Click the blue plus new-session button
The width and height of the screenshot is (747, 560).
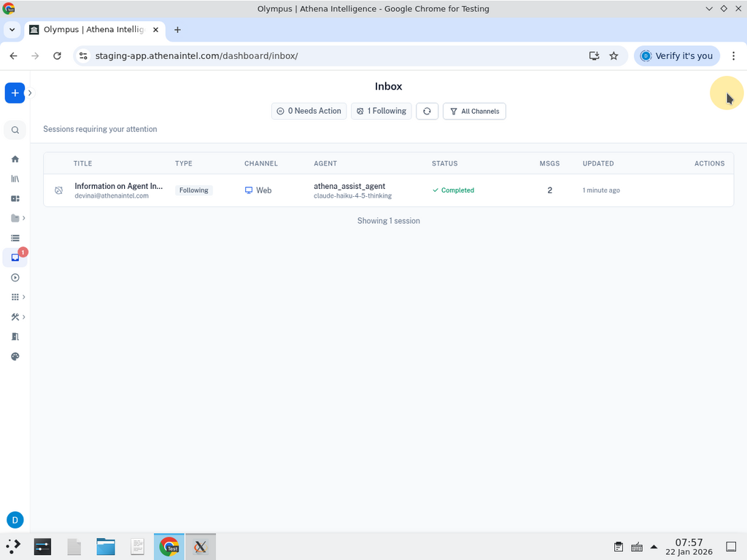pyautogui.click(x=15, y=93)
